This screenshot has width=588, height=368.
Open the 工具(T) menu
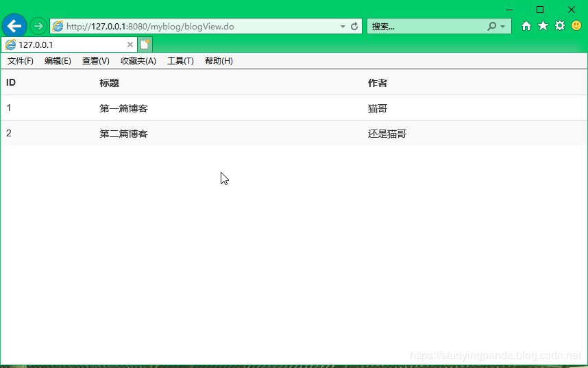180,61
